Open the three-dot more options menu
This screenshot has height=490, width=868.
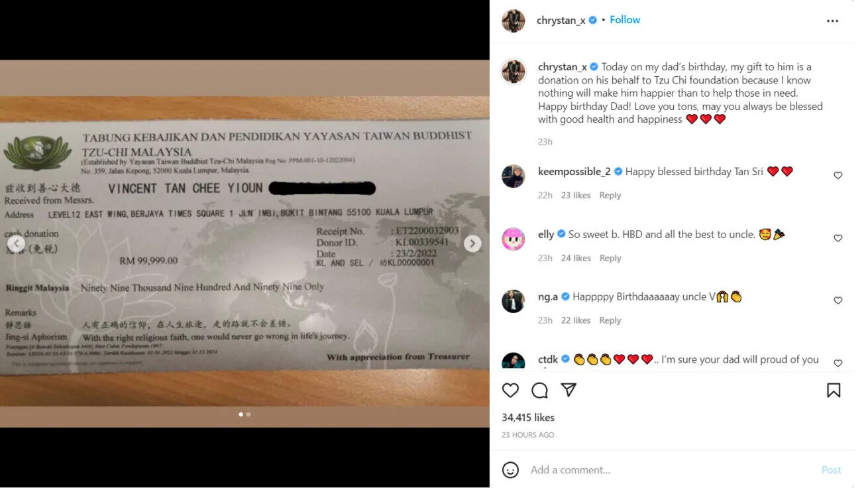pos(832,21)
